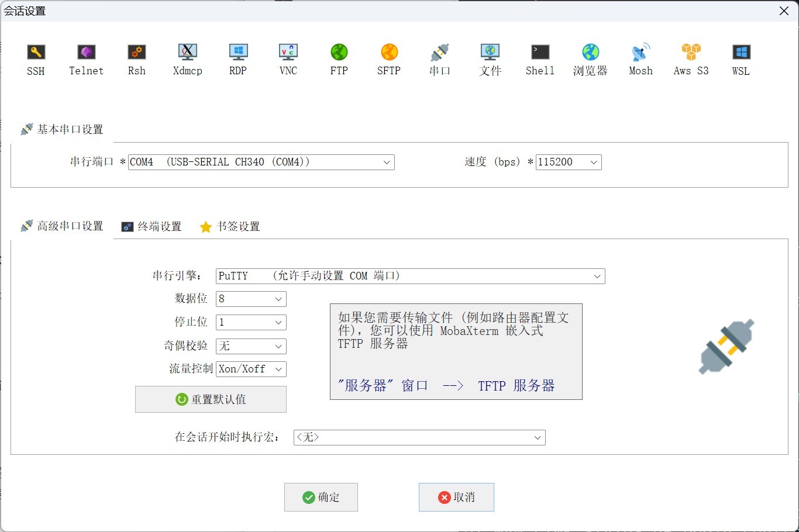This screenshot has height=532, width=799.
Task: Click the 串行引擎 label text
Action: click(177, 276)
